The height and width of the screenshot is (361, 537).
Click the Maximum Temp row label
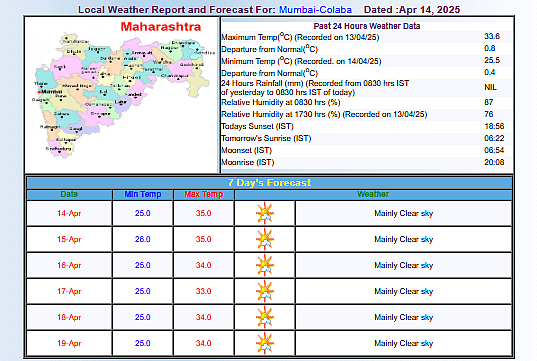tap(300, 37)
